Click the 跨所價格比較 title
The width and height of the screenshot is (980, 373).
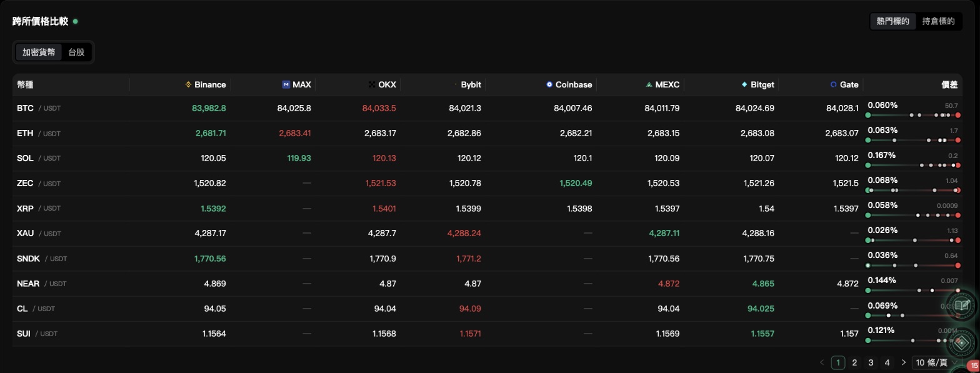pyautogui.click(x=41, y=21)
